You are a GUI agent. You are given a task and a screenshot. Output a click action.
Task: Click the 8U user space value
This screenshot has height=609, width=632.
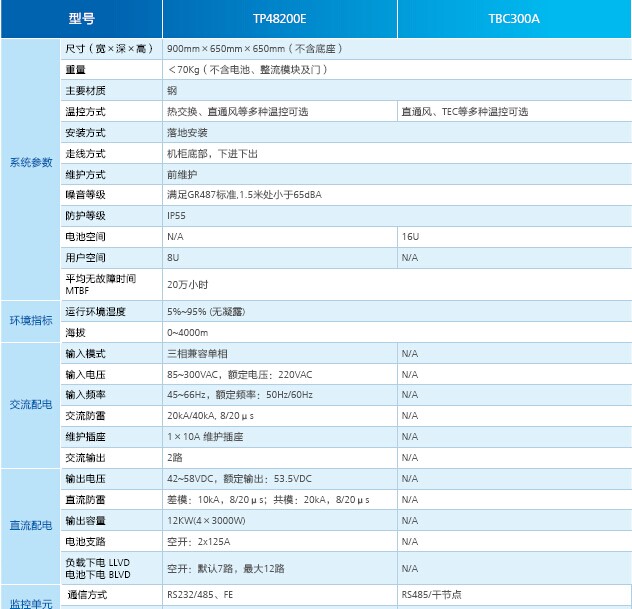(x=173, y=258)
